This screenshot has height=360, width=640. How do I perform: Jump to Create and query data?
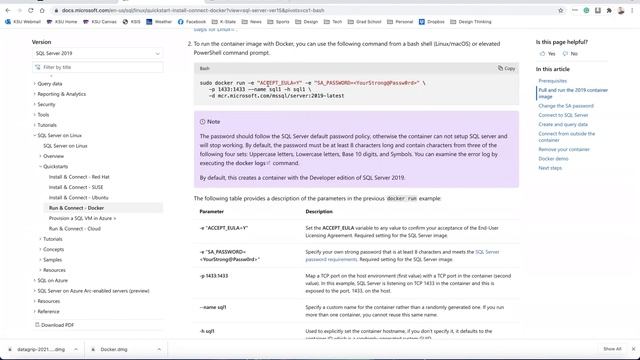563,124
